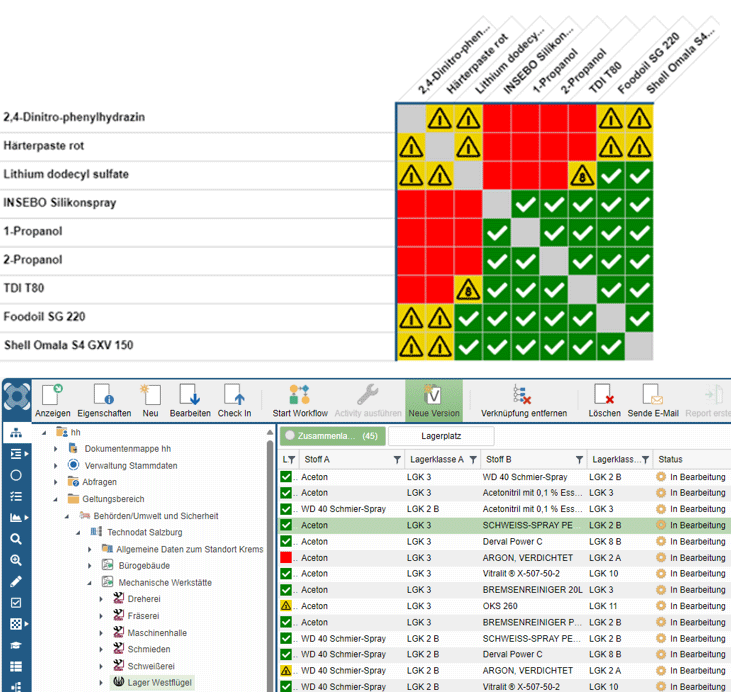Image resolution: width=732 pixels, height=692 pixels.
Task: Open the application logo menu
Action: click(17, 397)
